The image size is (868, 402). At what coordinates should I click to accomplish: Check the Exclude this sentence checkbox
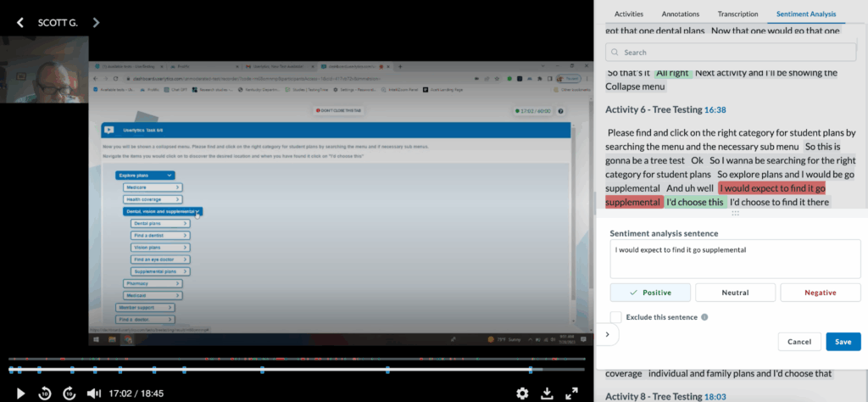click(x=615, y=317)
